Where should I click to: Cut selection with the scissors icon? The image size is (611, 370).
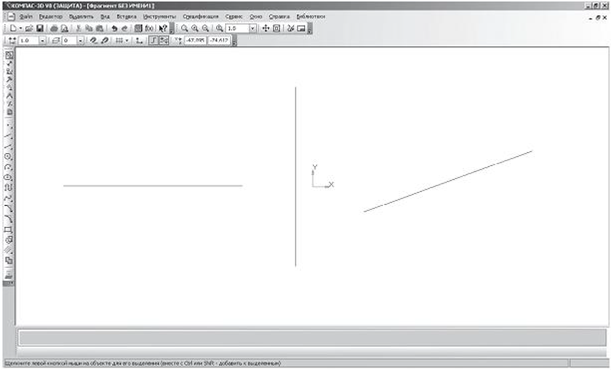(78, 28)
